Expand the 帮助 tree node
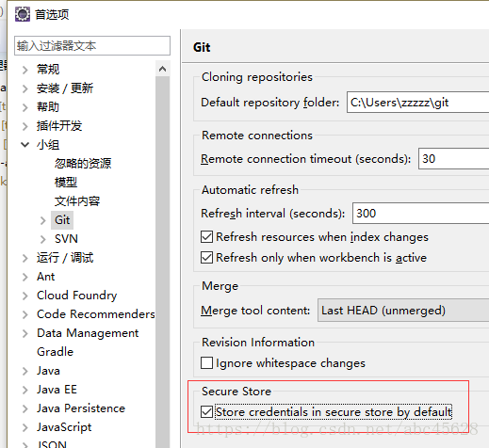 (x=25, y=107)
